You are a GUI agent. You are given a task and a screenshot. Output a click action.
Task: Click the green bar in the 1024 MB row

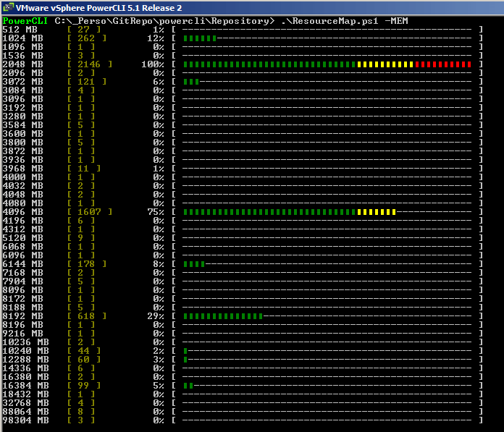click(200, 38)
